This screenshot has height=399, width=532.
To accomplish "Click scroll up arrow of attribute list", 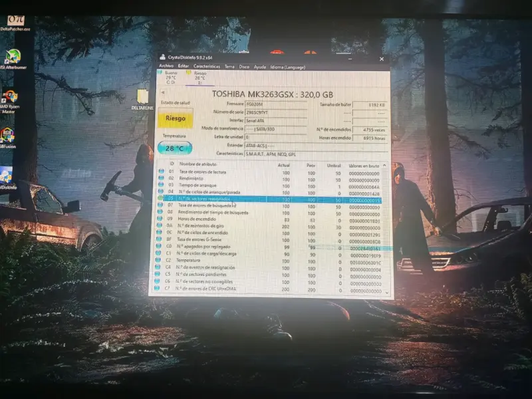I will point(384,166).
